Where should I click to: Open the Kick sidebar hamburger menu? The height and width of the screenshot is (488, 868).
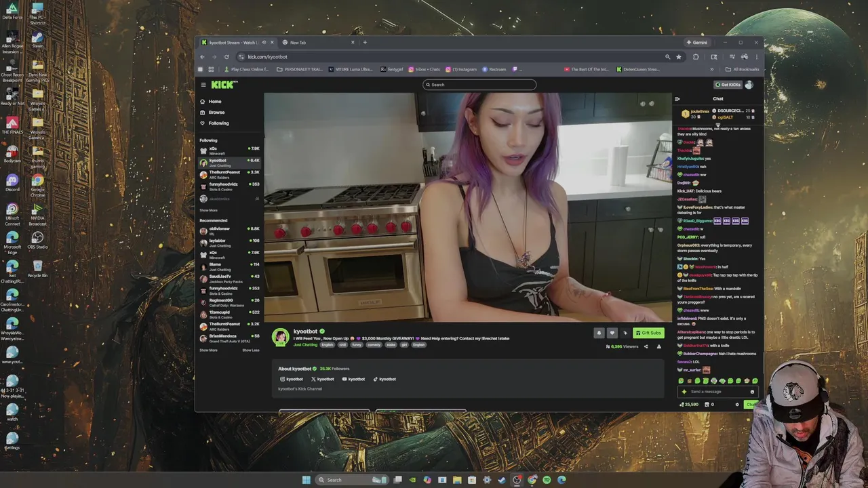[203, 85]
